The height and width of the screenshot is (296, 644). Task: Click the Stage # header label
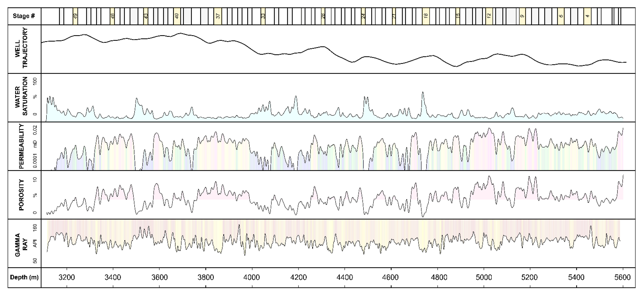[24, 16]
